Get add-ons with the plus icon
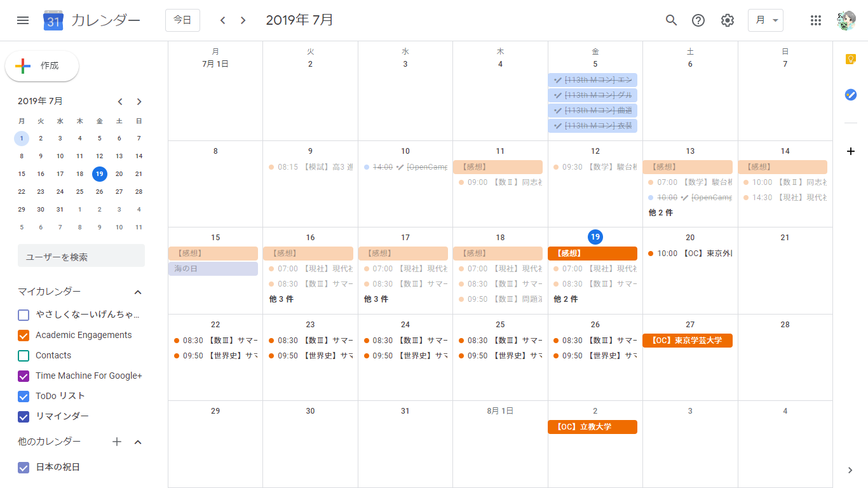Screen dimensions: 868x488 pos(851,151)
